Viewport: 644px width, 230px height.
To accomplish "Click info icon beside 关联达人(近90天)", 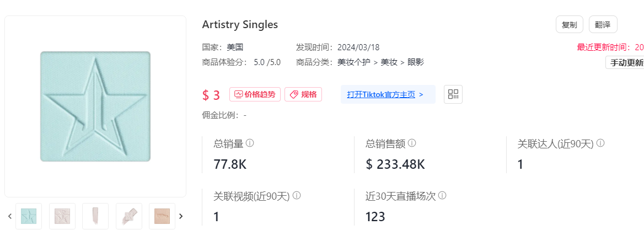I will (x=600, y=143).
